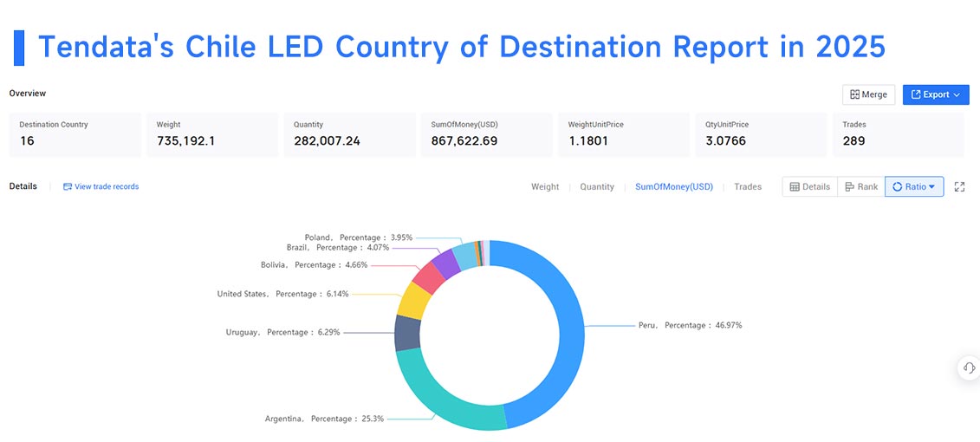Click the Bolivia red donut segment
The image size is (980, 442).
click(x=429, y=277)
